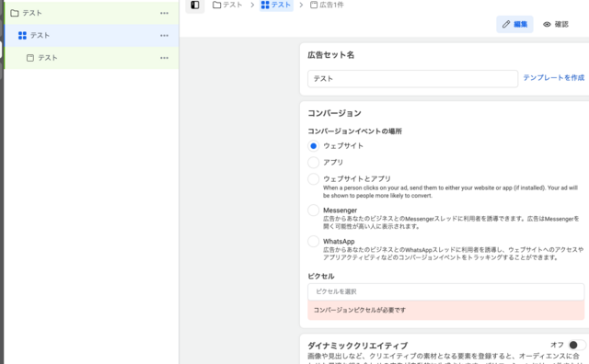
Task: Click eye icon on 確認 button
Action: pyautogui.click(x=547, y=25)
